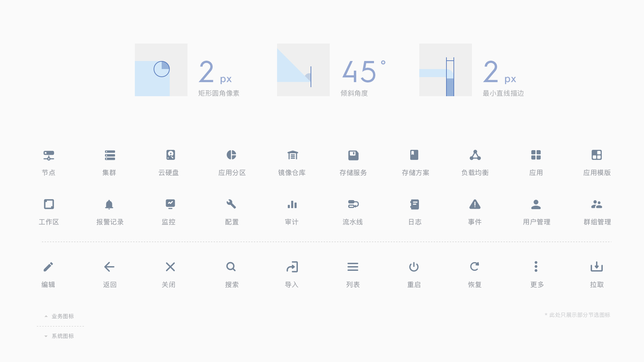Select the 存储服务 floppy disk icon
The height and width of the screenshot is (362, 644).
tap(353, 155)
